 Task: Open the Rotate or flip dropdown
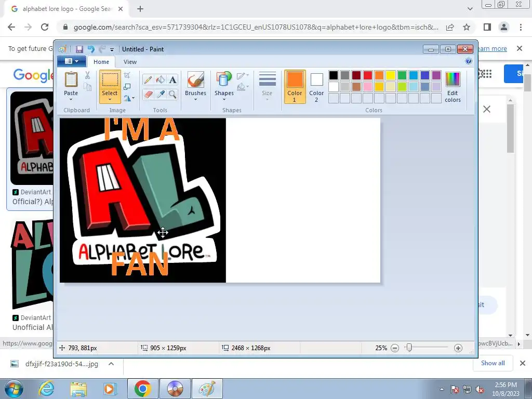point(129,98)
